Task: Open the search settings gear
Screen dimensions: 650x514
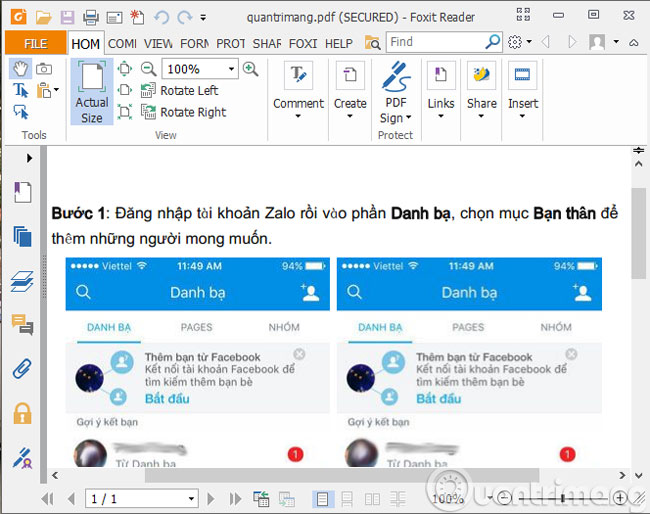Action: (x=515, y=42)
